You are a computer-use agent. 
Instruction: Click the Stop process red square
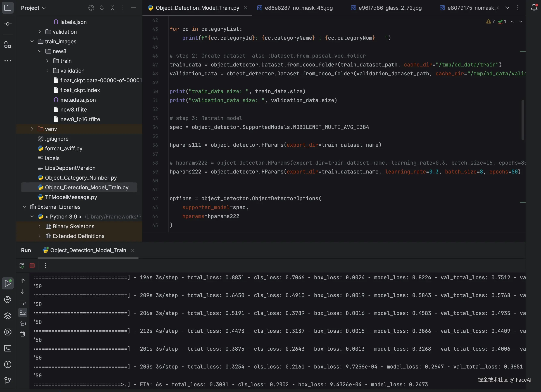32,266
